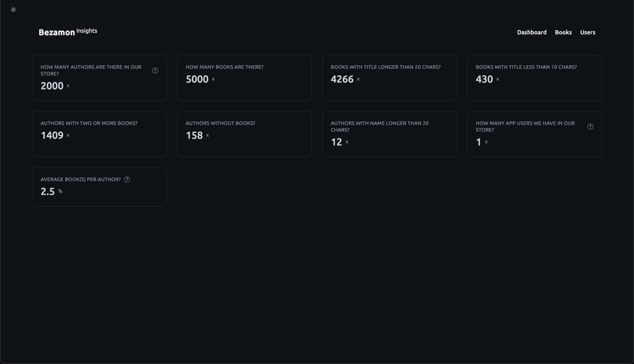Image resolution: width=634 pixels, height=364 pixels.
Task: Click the 4266 value
Action: 342,79
